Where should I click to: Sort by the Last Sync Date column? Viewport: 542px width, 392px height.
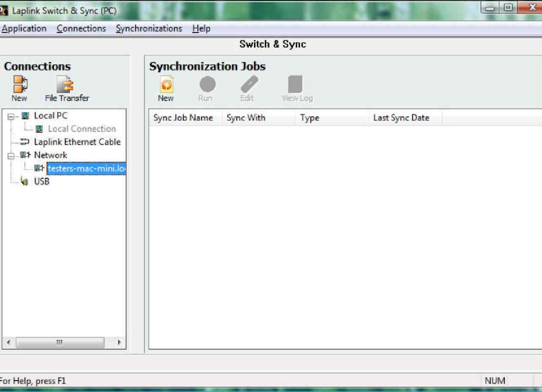click(405, 118)
